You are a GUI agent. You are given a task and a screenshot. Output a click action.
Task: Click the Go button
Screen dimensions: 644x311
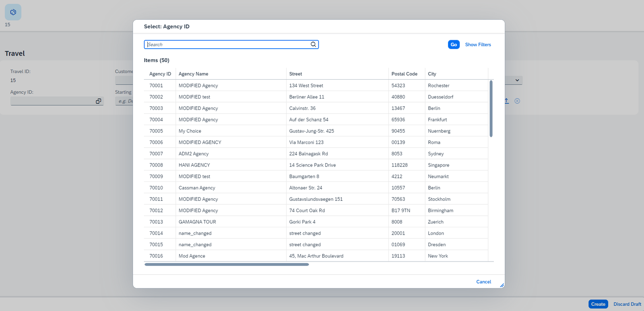[x=454, y=45]
